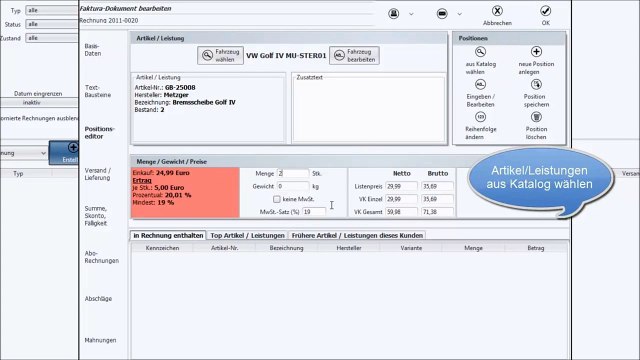Open dropdown arrow beside second header icon

[x=459, y=14]
